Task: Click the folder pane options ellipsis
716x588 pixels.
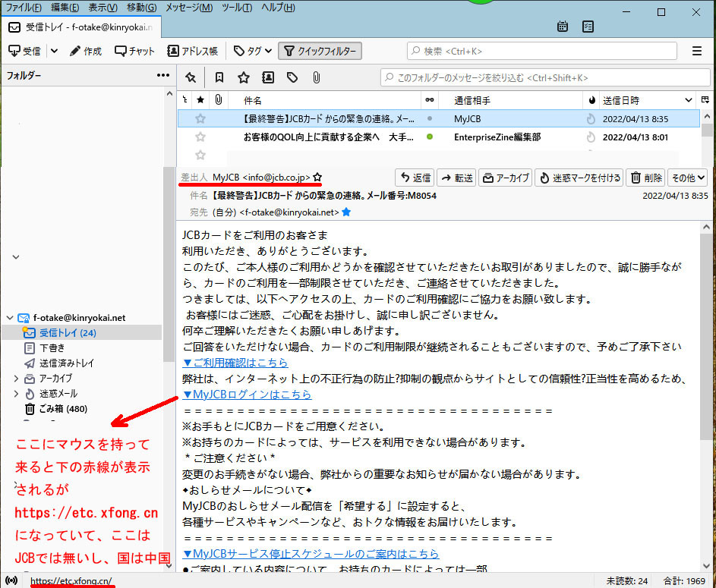Action: click(163, 75)
